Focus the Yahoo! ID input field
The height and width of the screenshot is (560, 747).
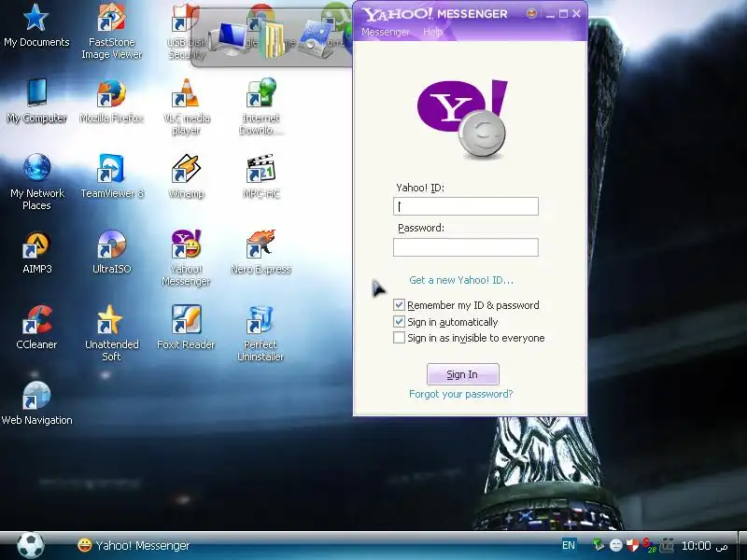[465, 206]
